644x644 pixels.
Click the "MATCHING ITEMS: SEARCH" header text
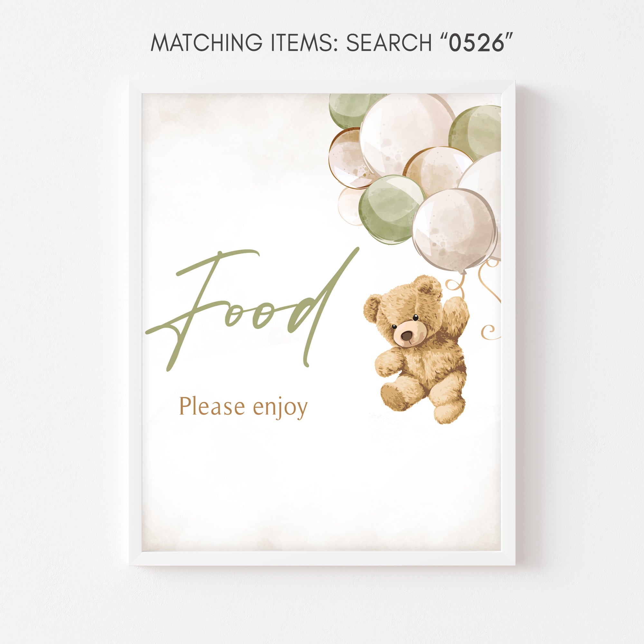point(291,43)
